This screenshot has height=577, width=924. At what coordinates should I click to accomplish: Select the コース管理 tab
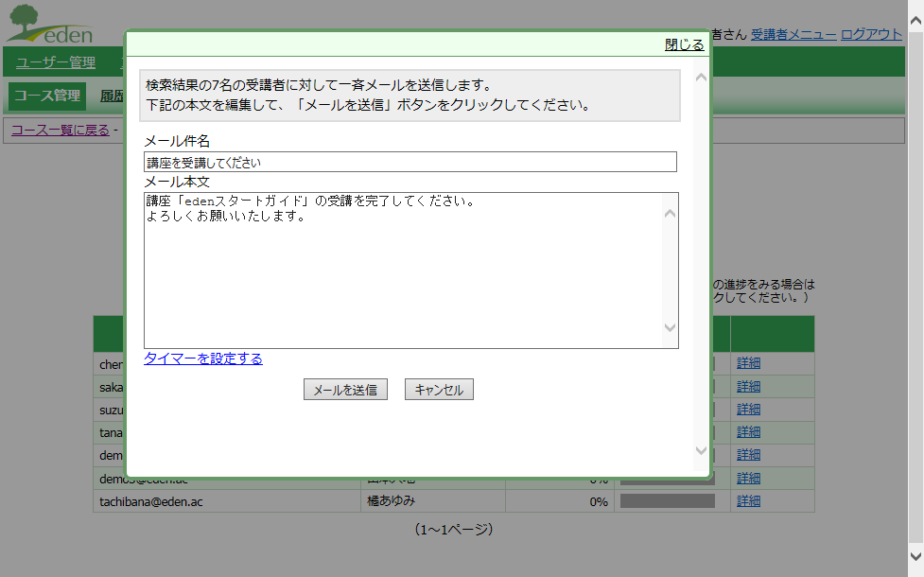click(x=47, y=96)
